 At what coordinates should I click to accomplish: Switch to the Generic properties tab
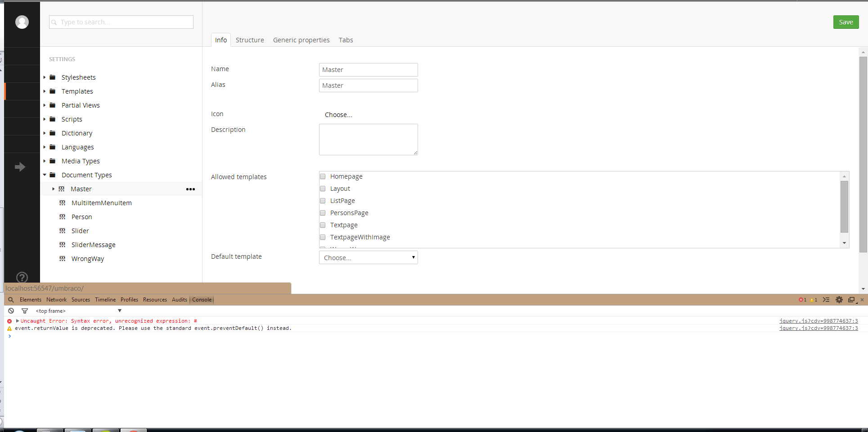tap(301, 40)
